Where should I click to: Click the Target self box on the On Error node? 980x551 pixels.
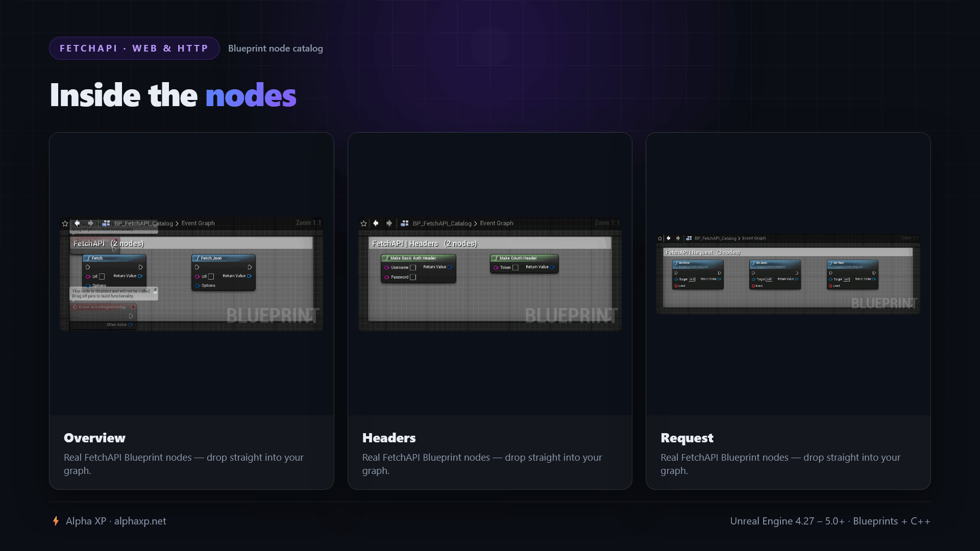tap(692, 279)
